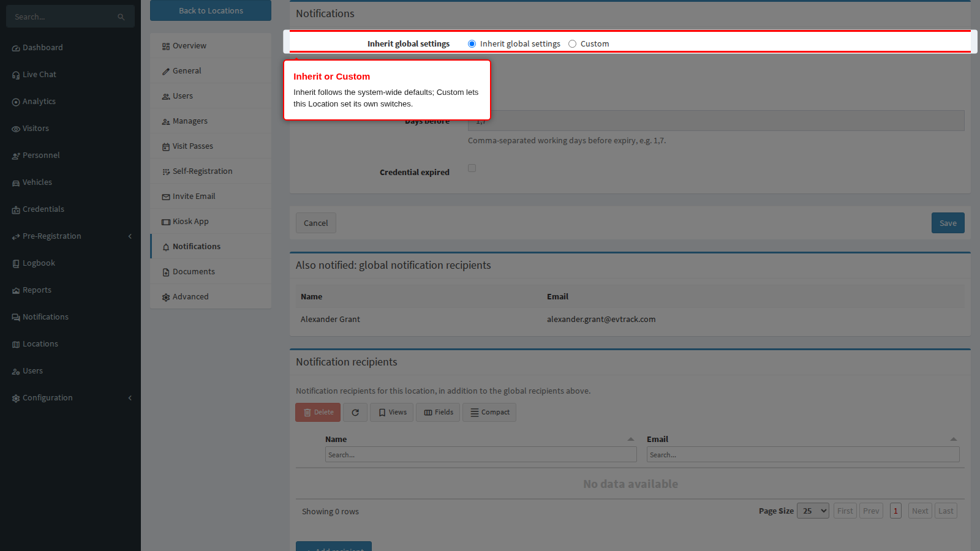Viewport: 980px width, 551px height.
Task: Click the Days before input field
Action: tap(716, 121)
